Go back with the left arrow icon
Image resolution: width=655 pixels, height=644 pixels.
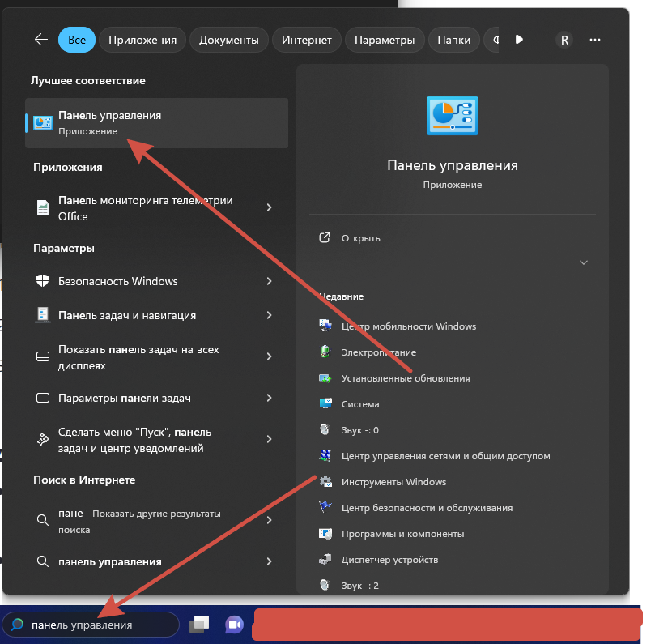tap(41, 40)
